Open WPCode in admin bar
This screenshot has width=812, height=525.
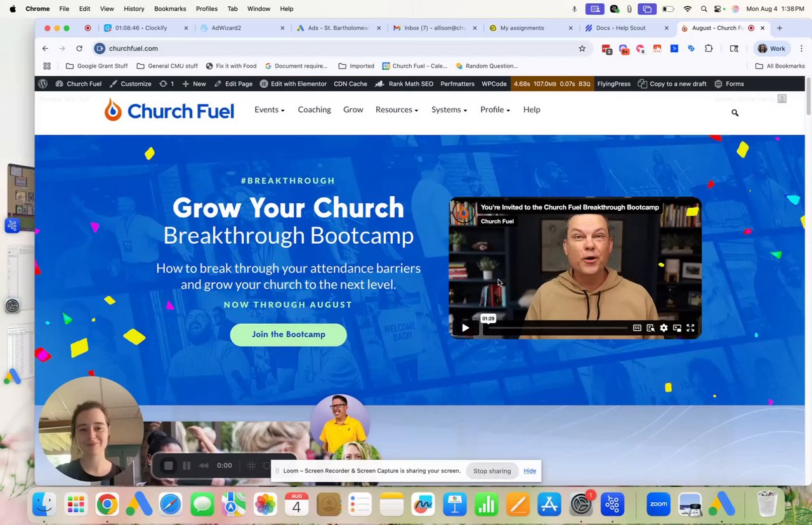[494, 84]
